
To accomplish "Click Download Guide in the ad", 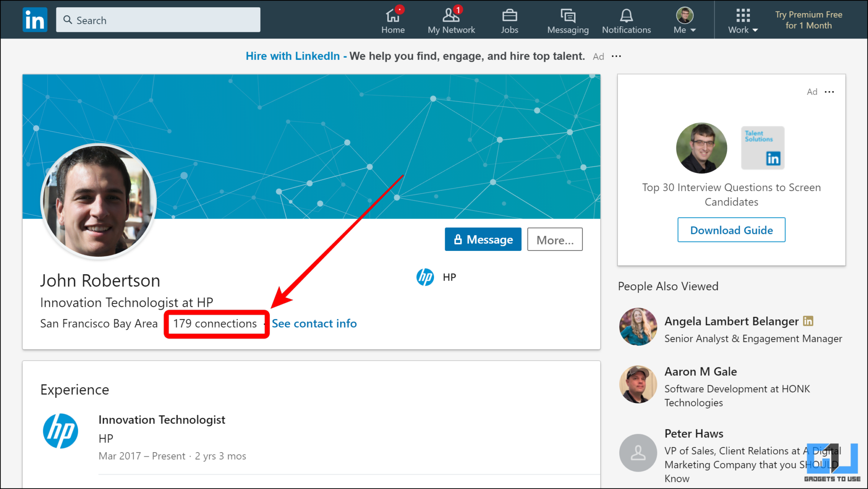I will point(731,230).
